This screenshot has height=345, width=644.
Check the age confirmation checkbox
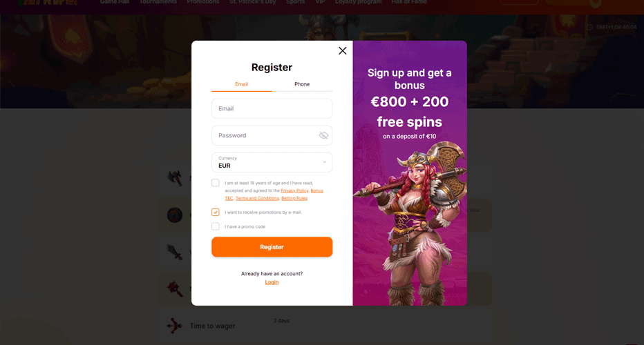215,183
